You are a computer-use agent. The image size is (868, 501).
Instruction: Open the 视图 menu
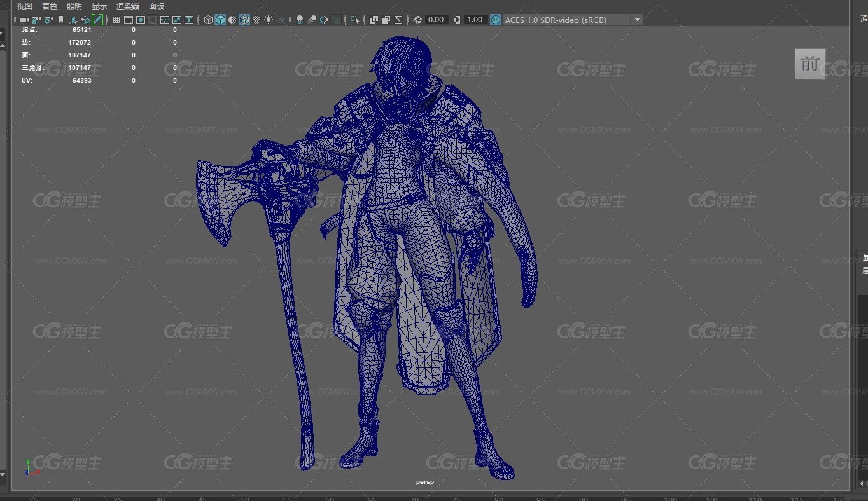[25, 6]
